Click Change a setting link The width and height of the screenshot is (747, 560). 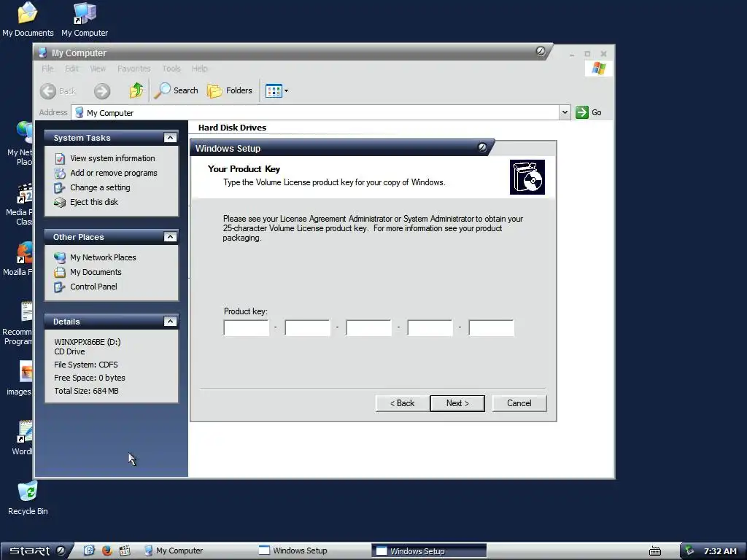point(100,187)
